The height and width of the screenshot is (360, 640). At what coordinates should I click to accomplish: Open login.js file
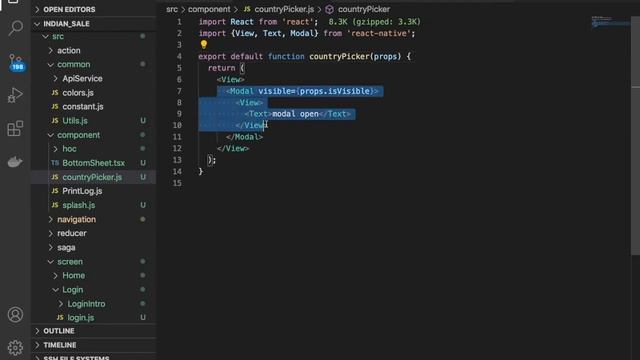coord(94,318)
